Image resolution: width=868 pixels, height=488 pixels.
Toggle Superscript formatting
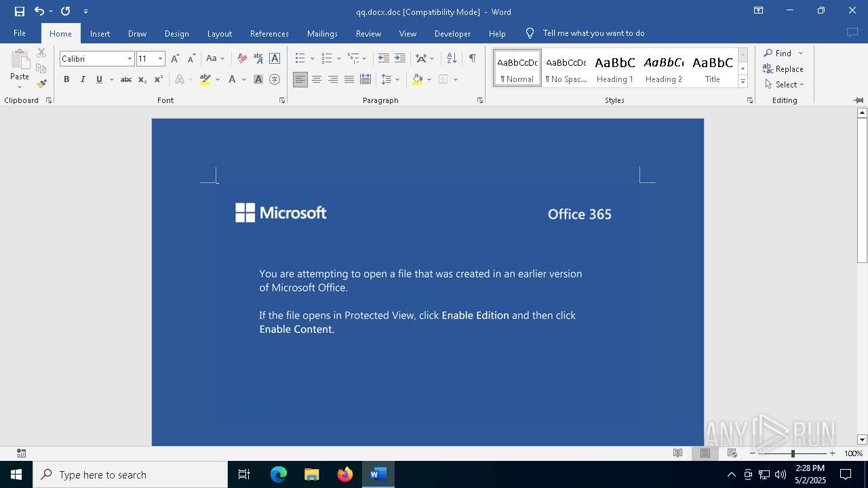[159, 79]
